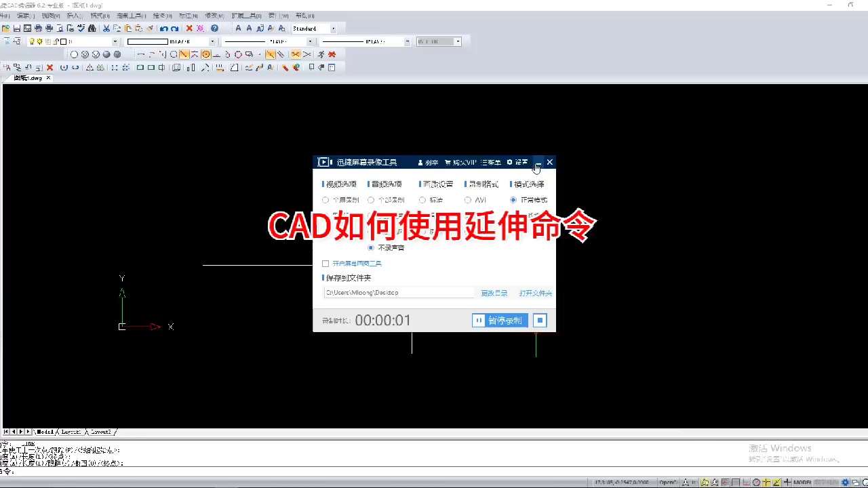
Task: Open a drawing with the Open file icon
Action: click(5, 28)
